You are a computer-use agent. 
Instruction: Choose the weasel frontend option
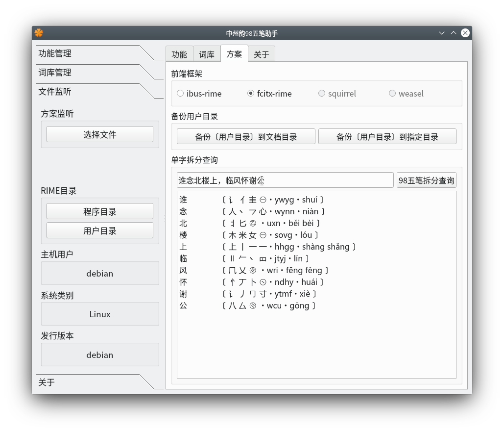click(392, 93)
